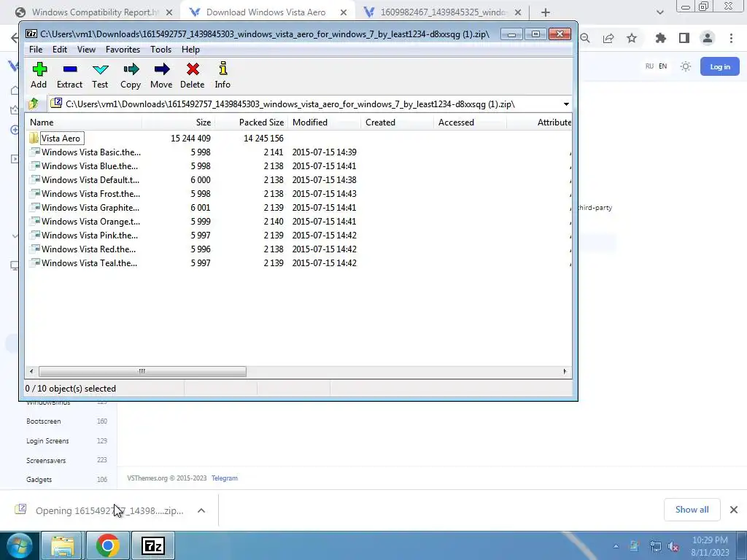Click the Log in button
This screenshot has height=560, width=747.
coord(720,66)
